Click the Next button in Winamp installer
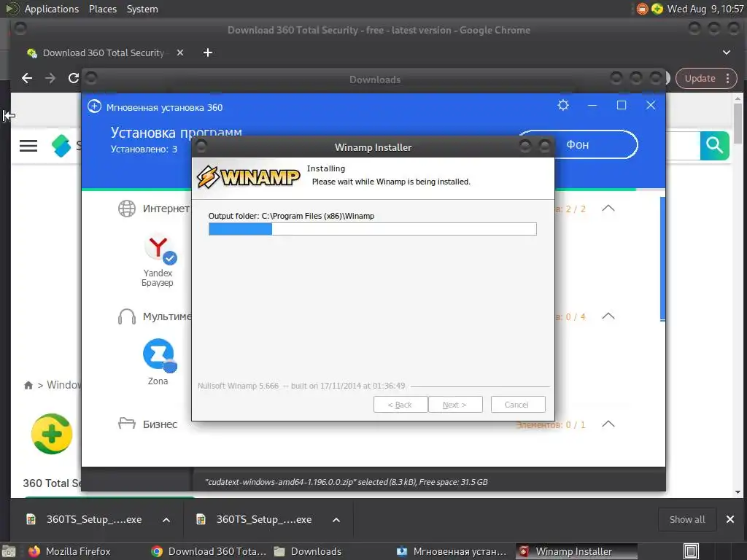This screenshot has width=747, height=560. click(455, 405)
